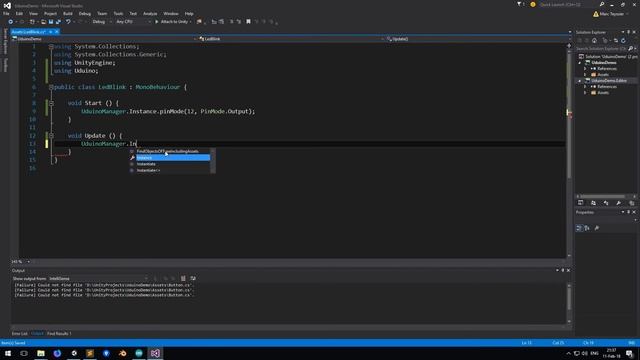Open Sublime Text from the taskbar
This screenshot has height=360, width=640.
[x=90, y=353]
